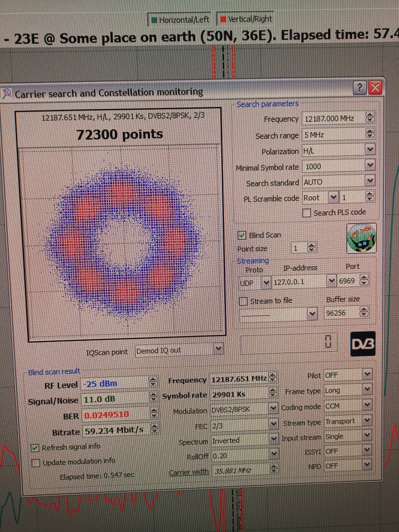Disable the Blind Scan checkbox

coord(242,235)
